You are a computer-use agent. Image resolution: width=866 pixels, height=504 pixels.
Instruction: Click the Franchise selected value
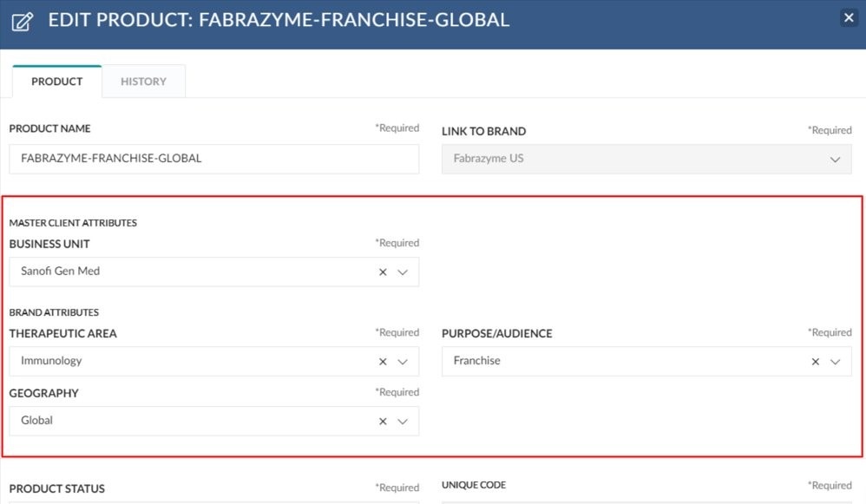tap(476, 361)
